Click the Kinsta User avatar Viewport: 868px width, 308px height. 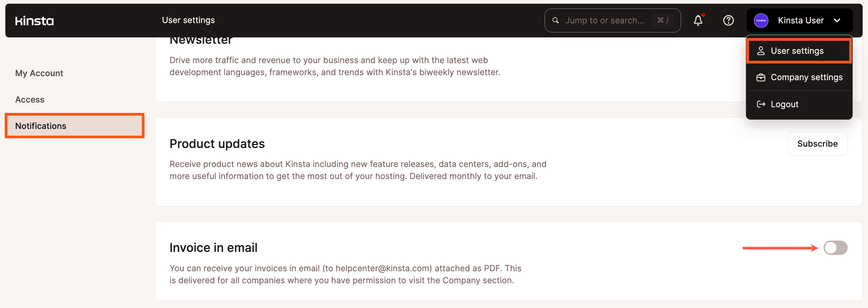point(761,20)
